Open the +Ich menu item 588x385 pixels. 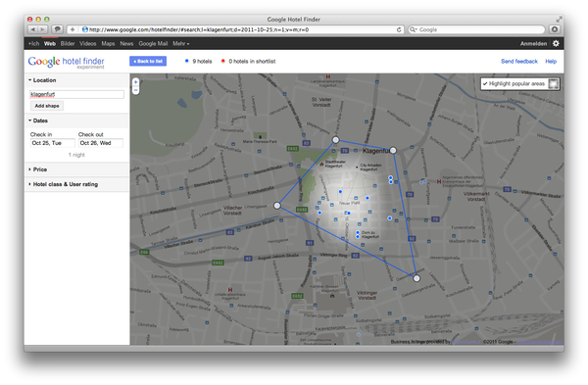click(33, 43)
